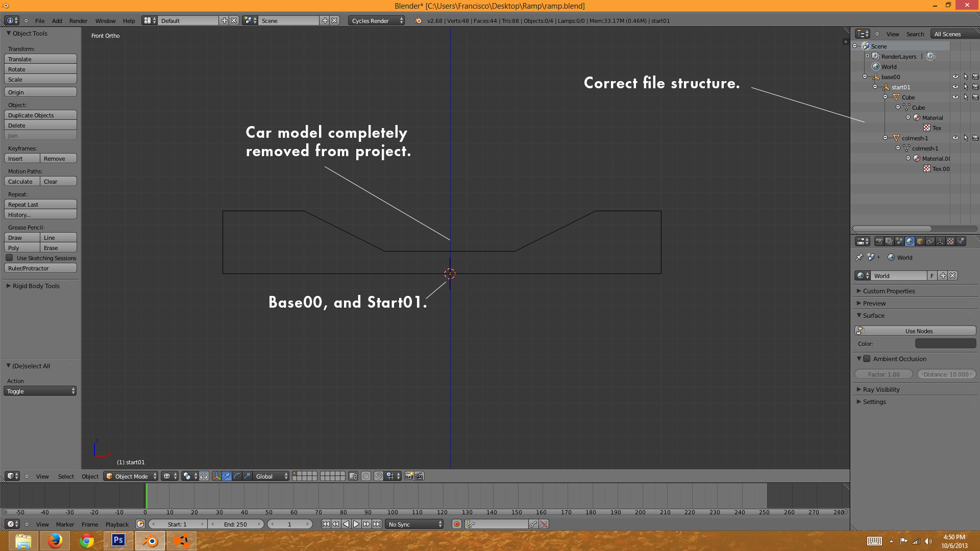
Task: Open the Select menu in viewport header
Action: tap(66, 476)
